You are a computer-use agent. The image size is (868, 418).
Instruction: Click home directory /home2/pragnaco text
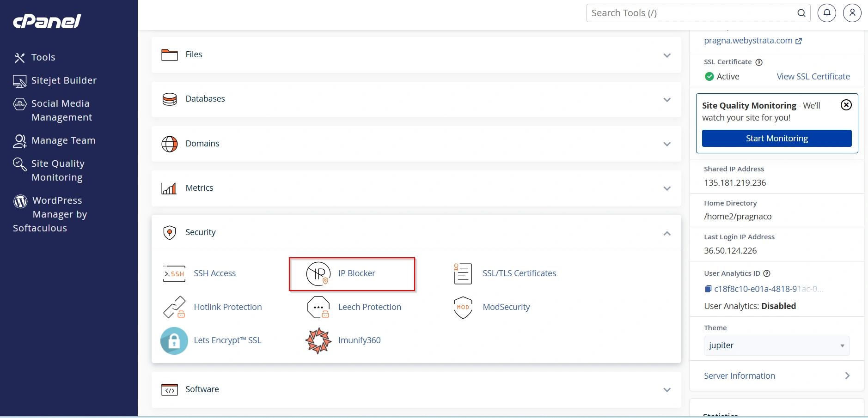pos(738,217)
